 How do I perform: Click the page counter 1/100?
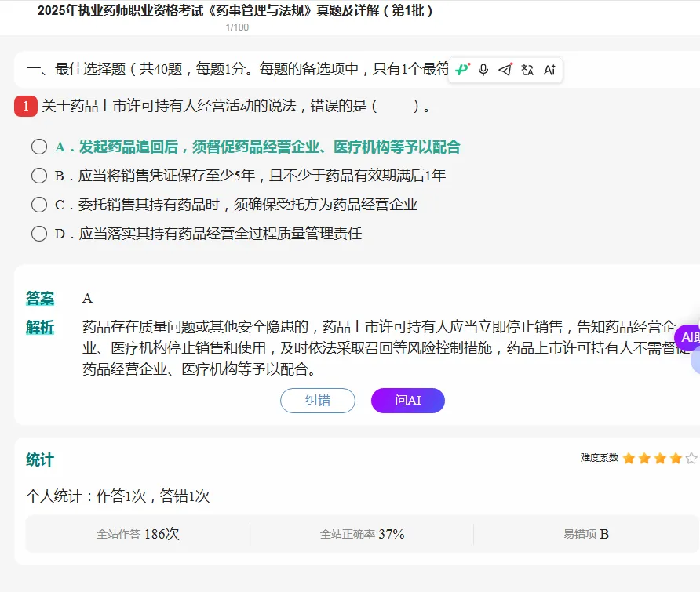click(237, 27)
